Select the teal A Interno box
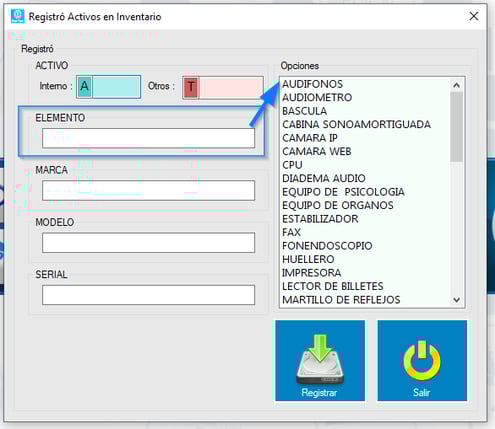Screen dimensions: 495x429 [x=109, y=87]
